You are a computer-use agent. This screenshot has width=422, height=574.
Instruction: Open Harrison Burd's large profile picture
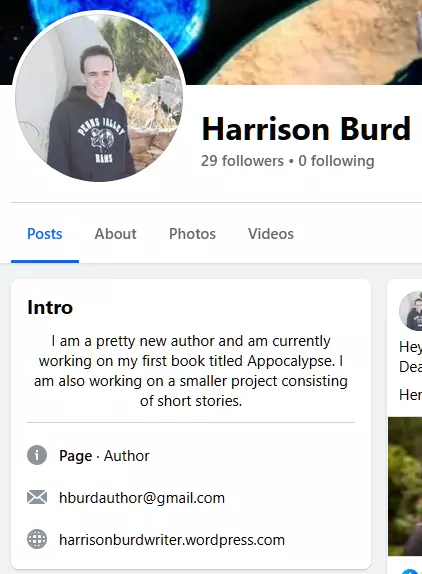click(99, 97)
